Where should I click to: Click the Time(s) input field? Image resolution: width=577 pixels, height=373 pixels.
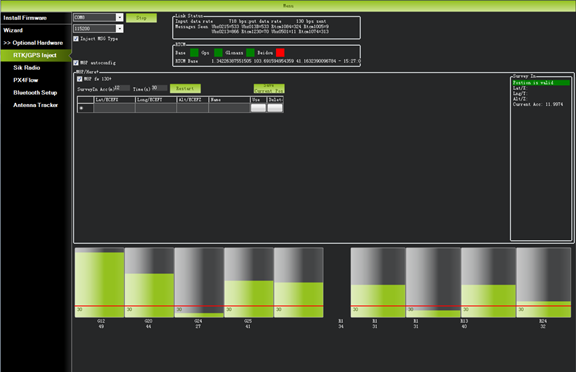coord(160,88)
